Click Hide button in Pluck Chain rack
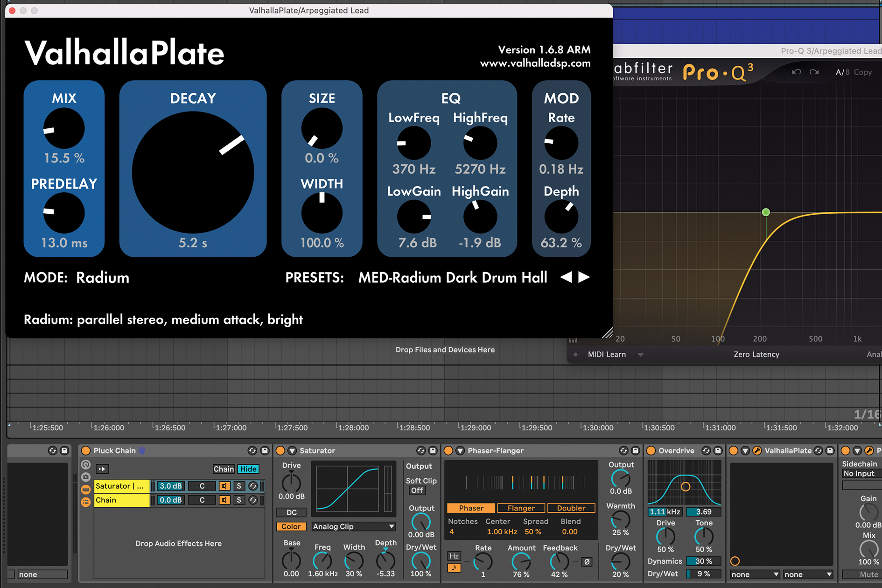882x588 pixels. click(248, 469)
